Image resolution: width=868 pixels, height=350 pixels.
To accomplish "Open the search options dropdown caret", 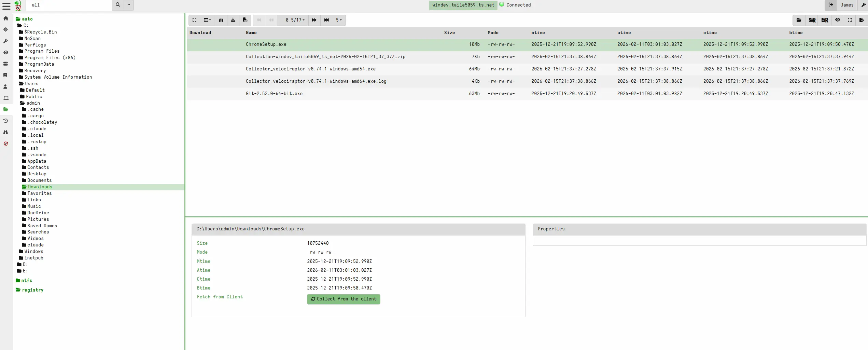I will (129, 5).
